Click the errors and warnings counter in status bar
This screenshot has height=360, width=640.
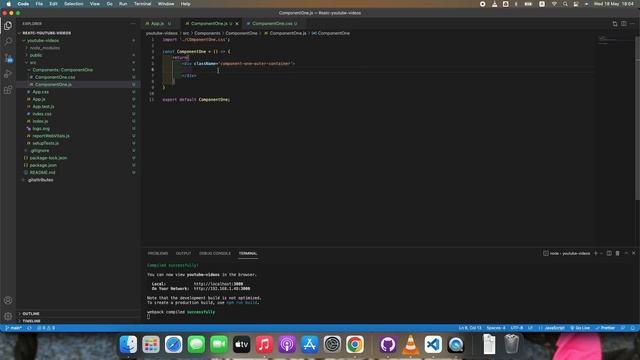coord(46,328)
